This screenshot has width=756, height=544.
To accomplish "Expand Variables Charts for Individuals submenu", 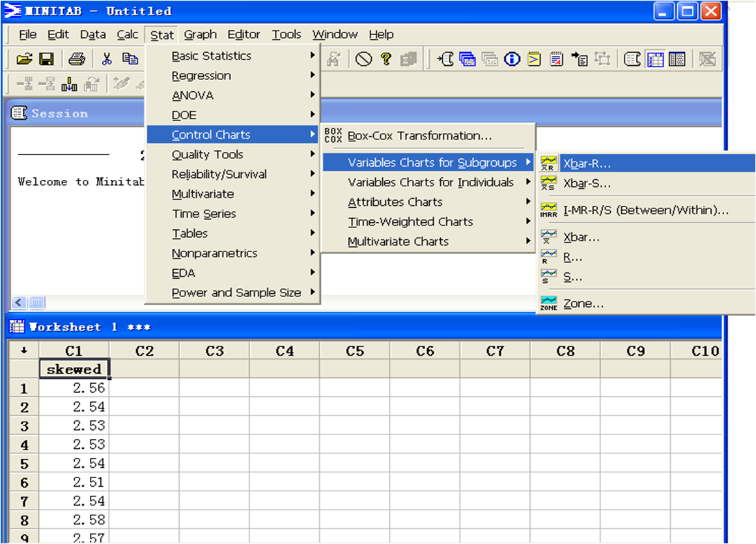I will [x=430, y=182].
